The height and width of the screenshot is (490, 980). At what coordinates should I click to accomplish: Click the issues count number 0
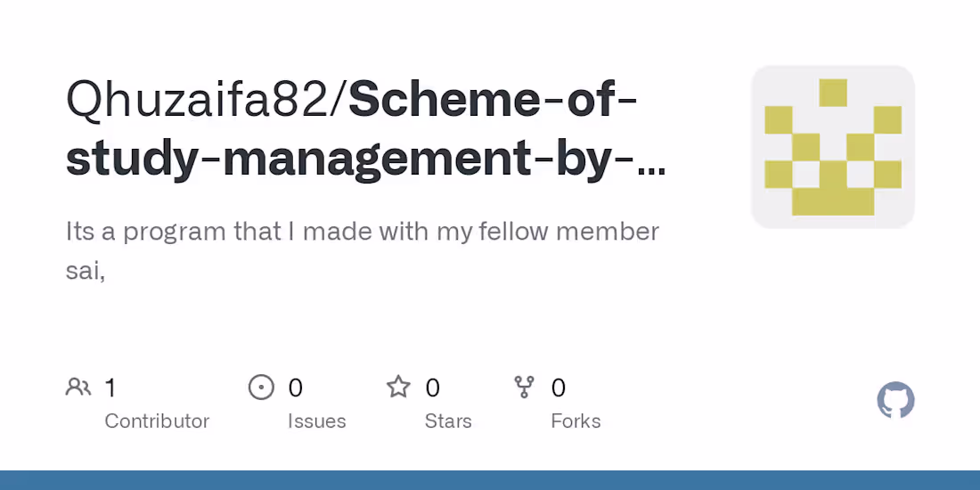[296, 388]
